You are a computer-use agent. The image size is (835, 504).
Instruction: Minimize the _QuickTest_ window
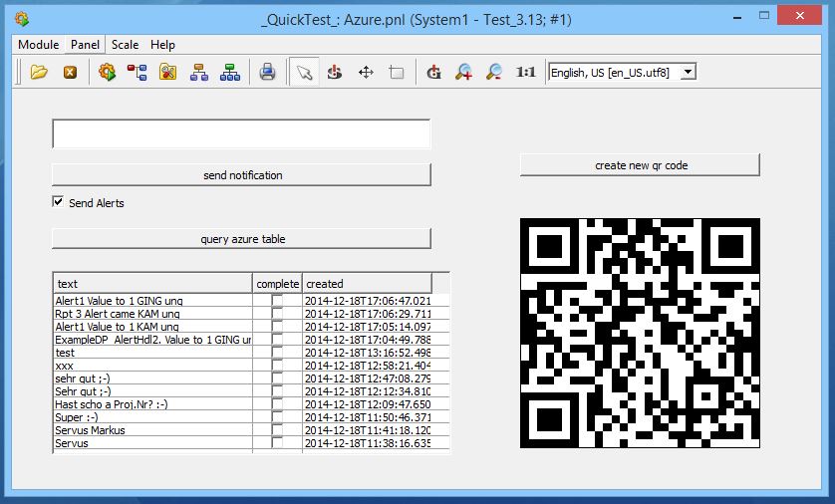tap(737, 18)
